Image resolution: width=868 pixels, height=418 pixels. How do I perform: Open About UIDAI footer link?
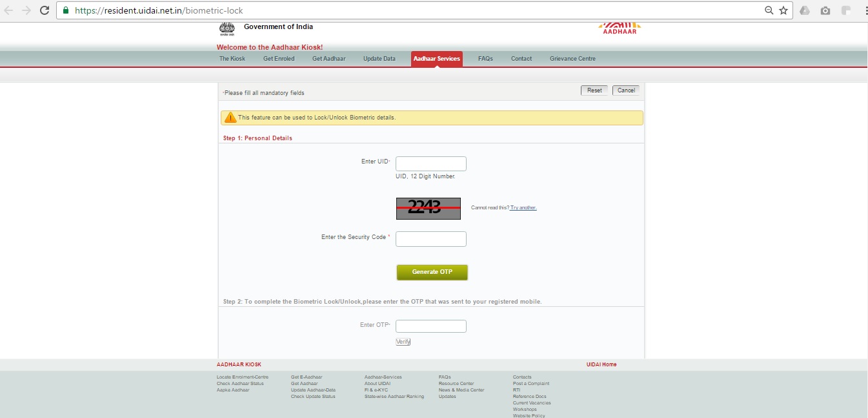378,383
